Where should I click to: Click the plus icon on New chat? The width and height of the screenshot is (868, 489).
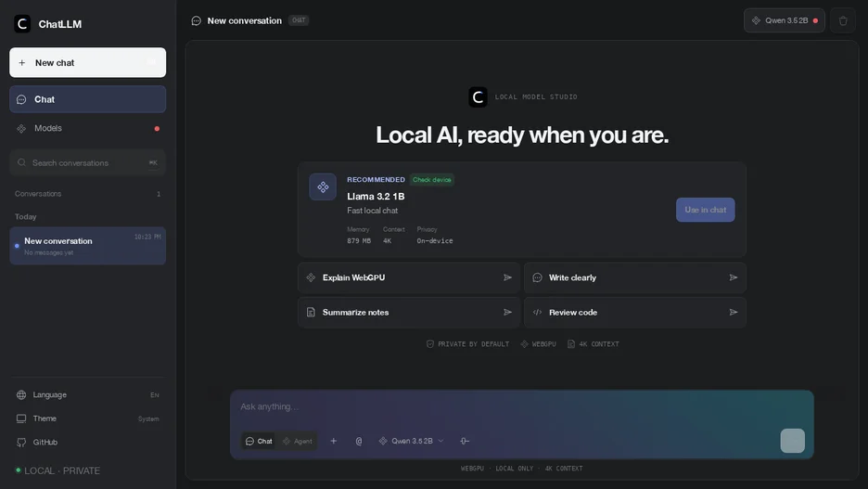tap(22, 62)
